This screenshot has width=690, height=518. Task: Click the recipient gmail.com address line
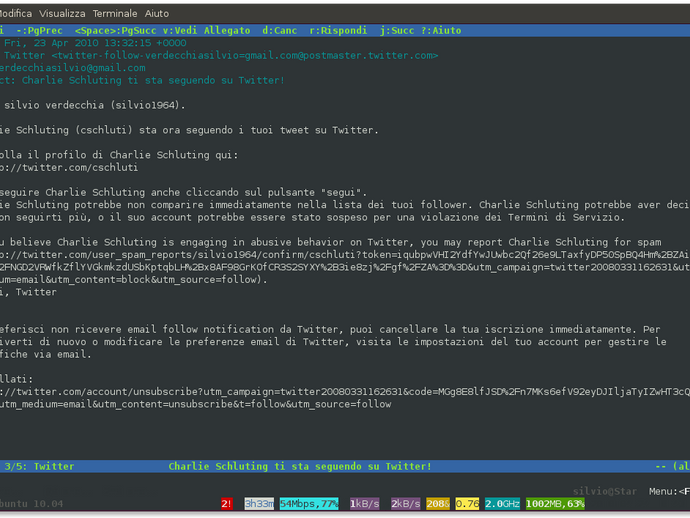(73, 68)
